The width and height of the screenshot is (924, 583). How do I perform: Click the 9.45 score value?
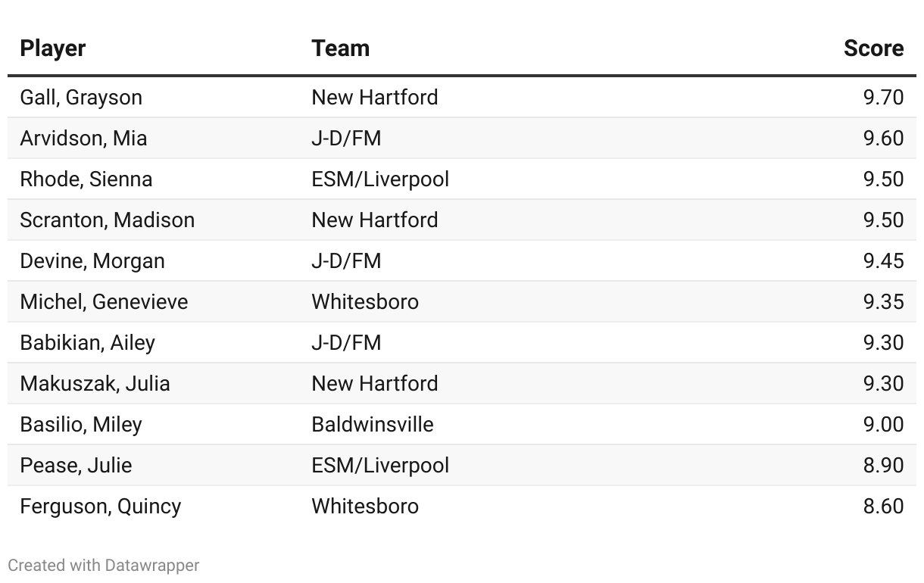(x=883, y=261)
